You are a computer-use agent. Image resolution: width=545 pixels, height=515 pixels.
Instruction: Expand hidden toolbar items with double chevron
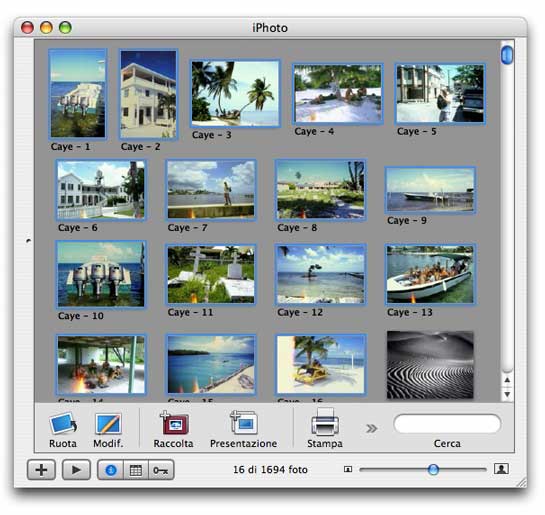pyautogui.click(x=371, y=428)
